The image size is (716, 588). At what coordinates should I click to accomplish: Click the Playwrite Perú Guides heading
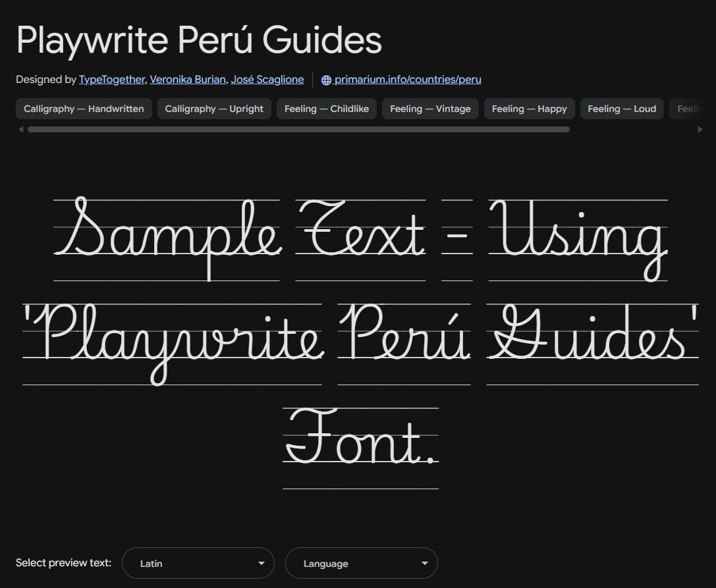click(199, 40)
